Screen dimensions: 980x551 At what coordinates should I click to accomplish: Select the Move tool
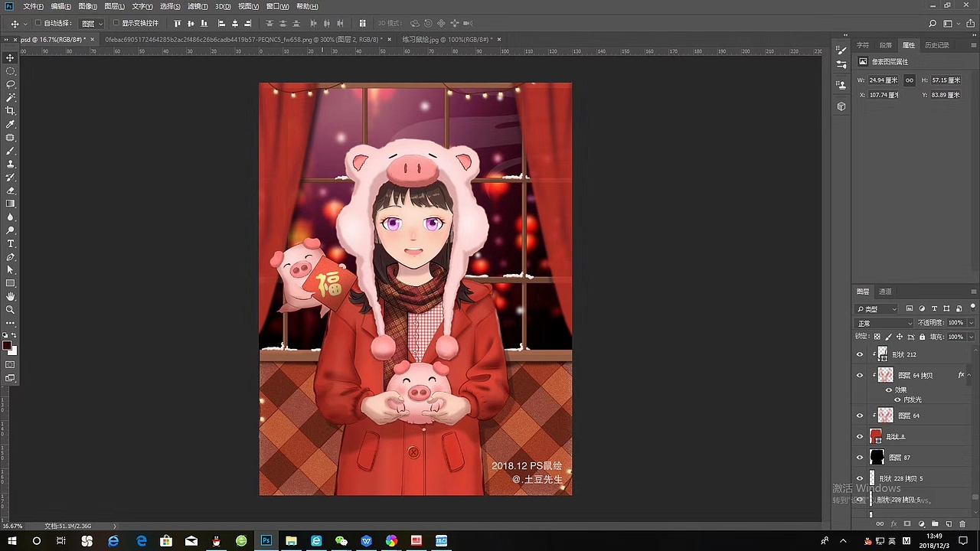(x=10, y=57)
